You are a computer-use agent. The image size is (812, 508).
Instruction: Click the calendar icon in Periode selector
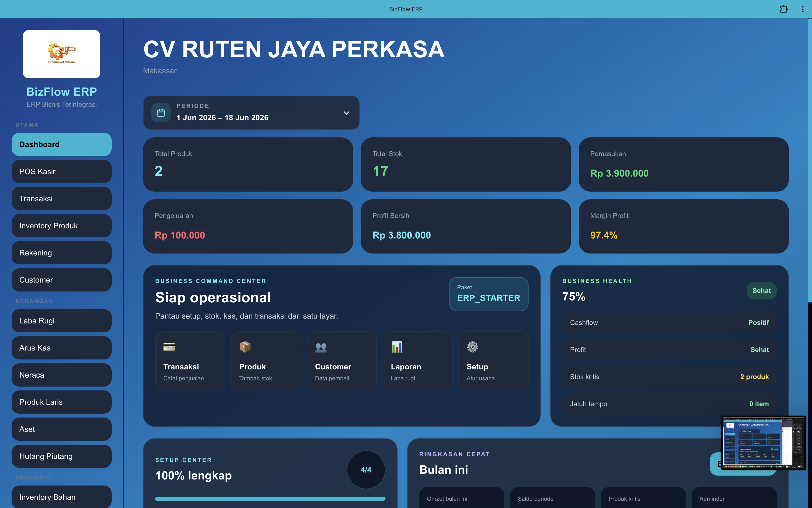[161, 113]
